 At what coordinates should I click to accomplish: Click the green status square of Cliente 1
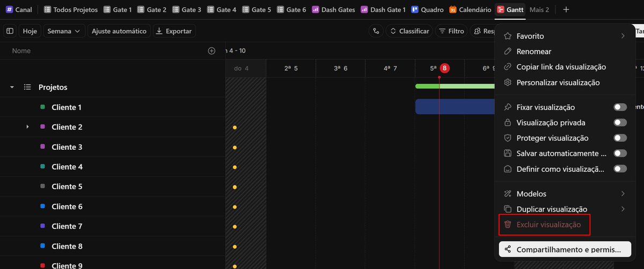pyautogui.click(x=42, y=107)
